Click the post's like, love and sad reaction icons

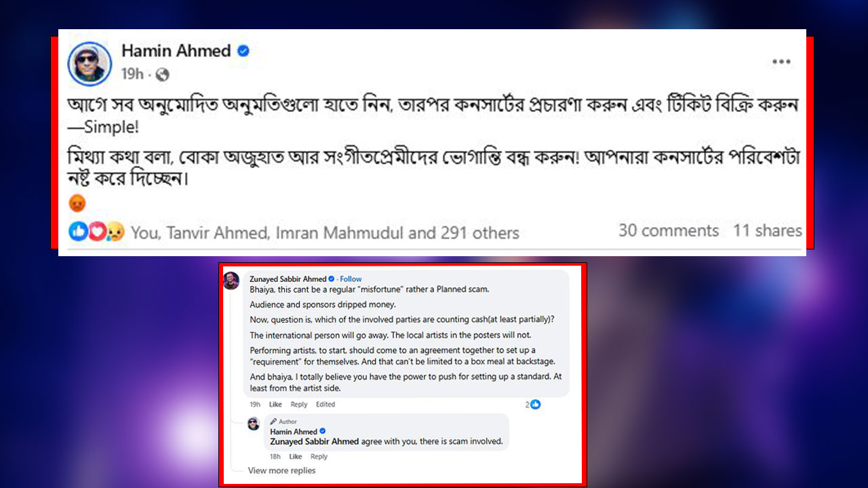click(x=96, y=232)
